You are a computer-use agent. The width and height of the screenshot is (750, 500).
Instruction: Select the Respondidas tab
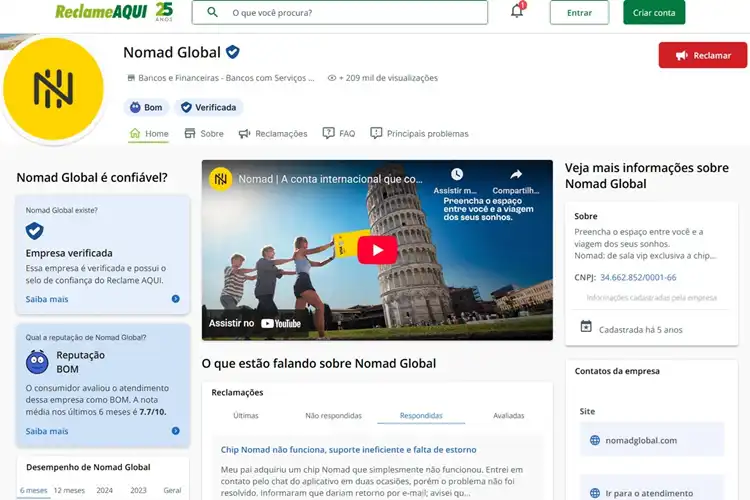click(421, 415)
